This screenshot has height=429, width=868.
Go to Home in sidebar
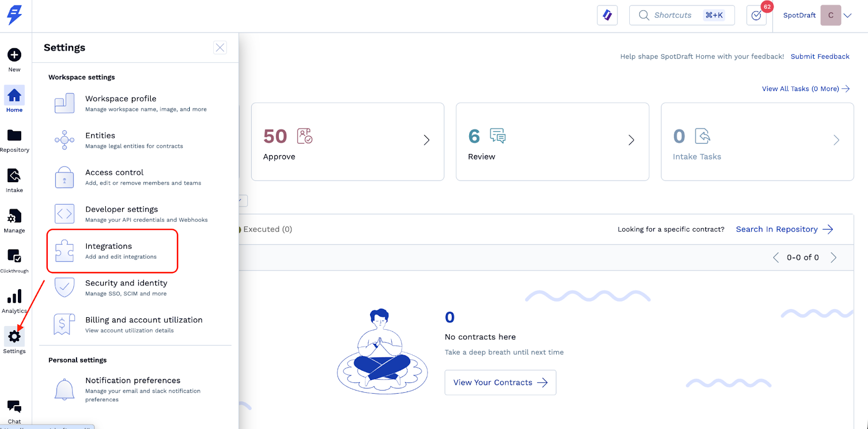coord(15,100)
